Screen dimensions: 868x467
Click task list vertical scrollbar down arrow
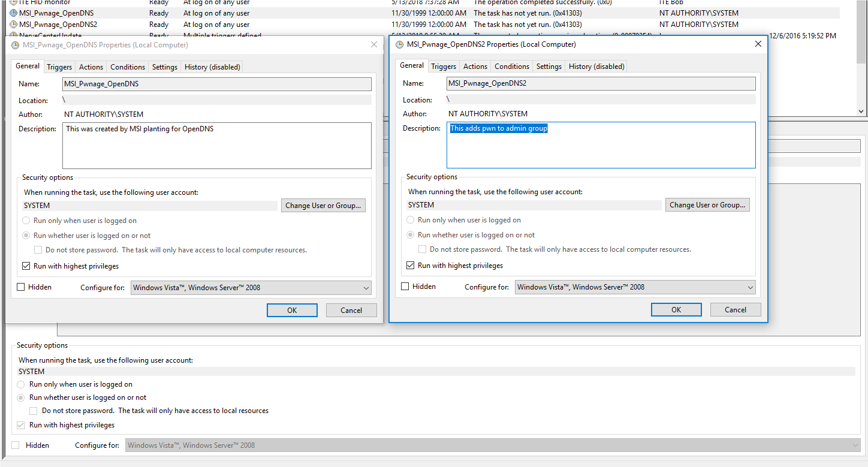tap(862, 112)
